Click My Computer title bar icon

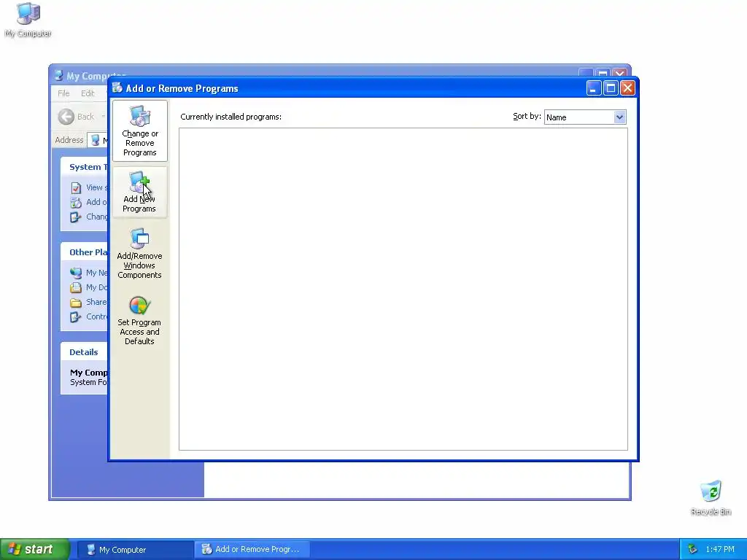(58, 75)
